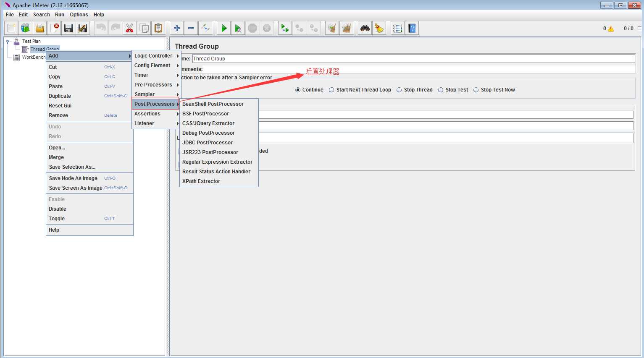
Task: Choose Regular Expression Extractor
Action: 219,162
